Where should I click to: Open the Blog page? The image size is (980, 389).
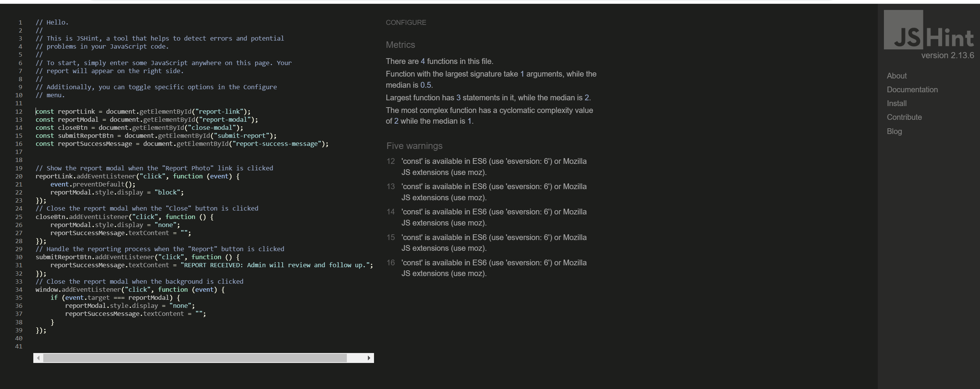pyautogui.click(x=895, y=131)
